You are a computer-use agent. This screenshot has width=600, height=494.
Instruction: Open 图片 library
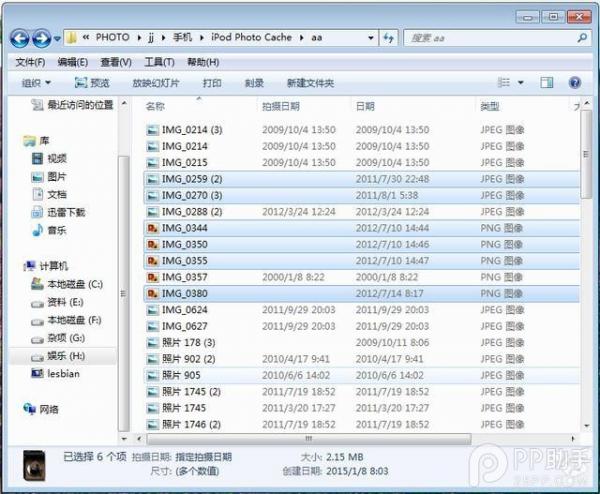[x=49, y=177]
